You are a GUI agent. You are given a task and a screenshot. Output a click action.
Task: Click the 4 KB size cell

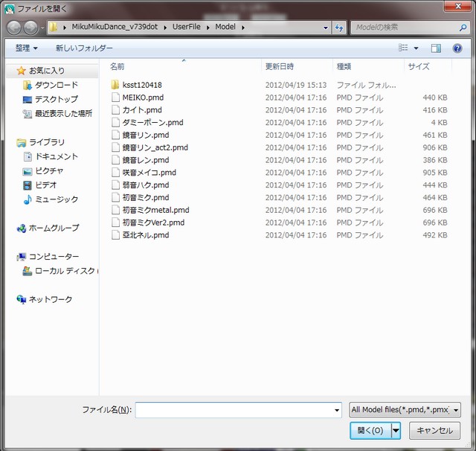pos(439,122)
